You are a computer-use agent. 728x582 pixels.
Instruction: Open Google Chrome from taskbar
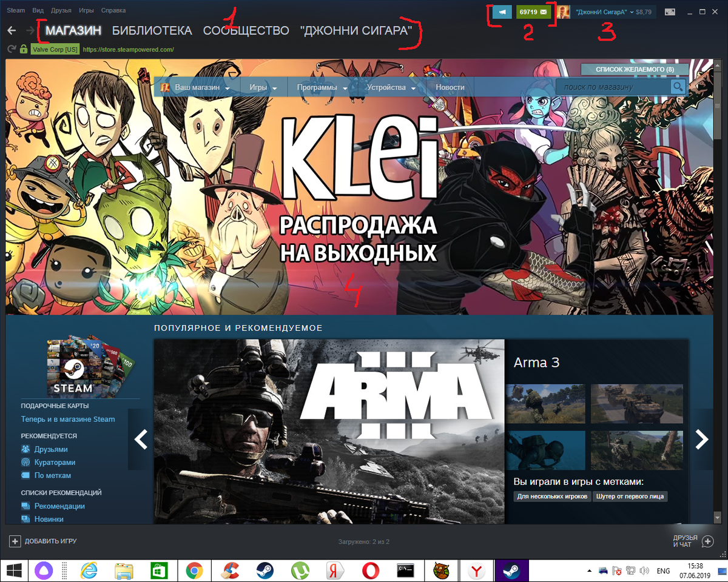pos(194,570)
